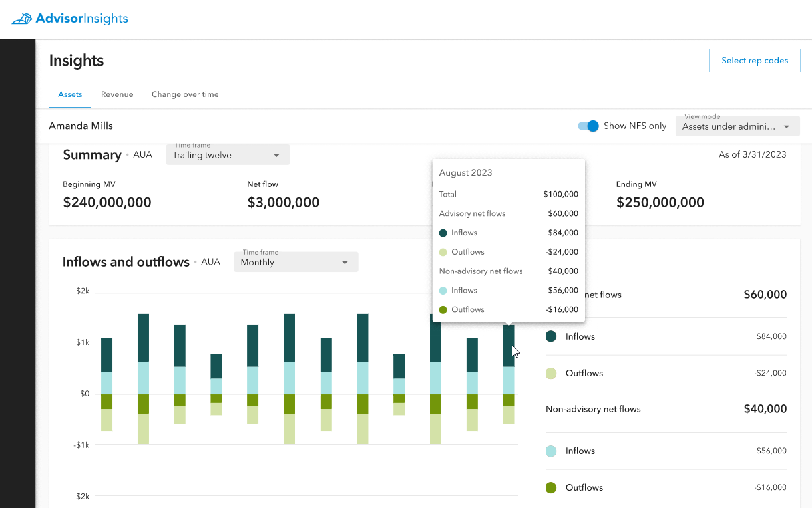Image resolution: width=812 pixels, height=508 pixels.
Task: Click the dark green advisory Inflows legend dot
Action: point(551,336)
